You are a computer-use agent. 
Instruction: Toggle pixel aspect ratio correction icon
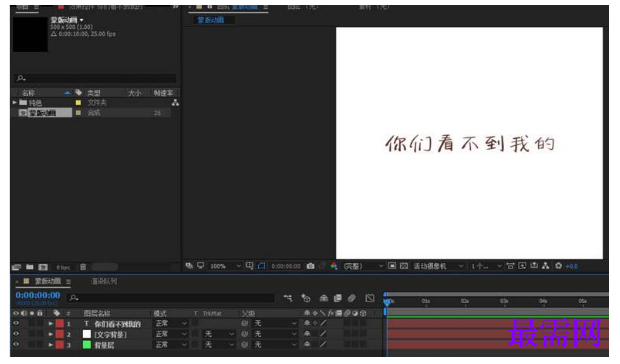click(x=510, y=266)
